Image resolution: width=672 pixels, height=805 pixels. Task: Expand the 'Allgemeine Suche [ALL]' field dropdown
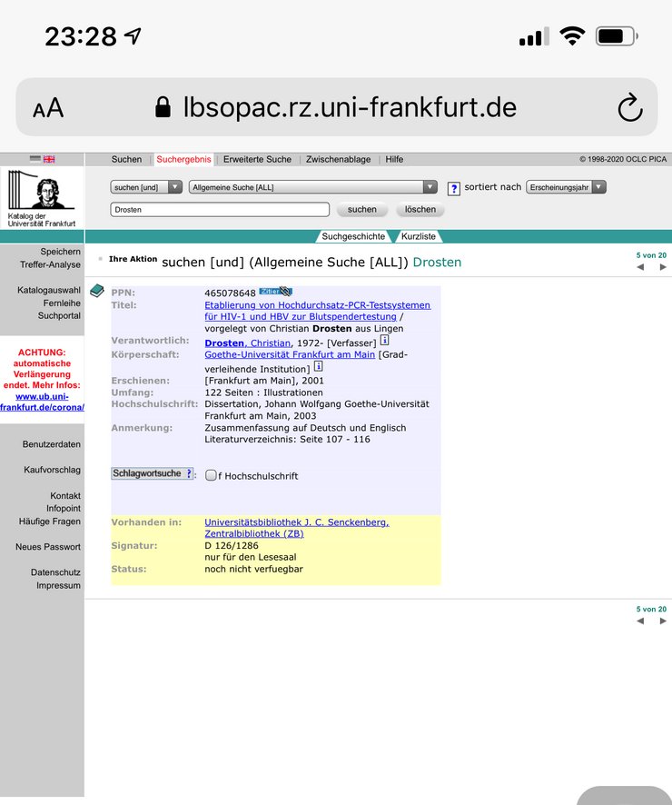(x=313, y=187)
